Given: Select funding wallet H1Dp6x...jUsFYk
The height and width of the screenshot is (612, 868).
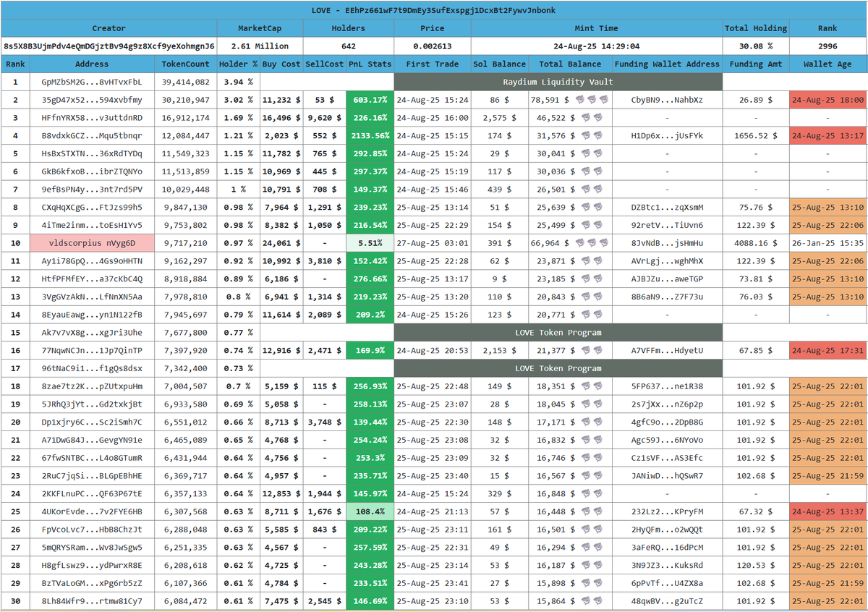Looking at the screenshot, I should pos(667,135).
